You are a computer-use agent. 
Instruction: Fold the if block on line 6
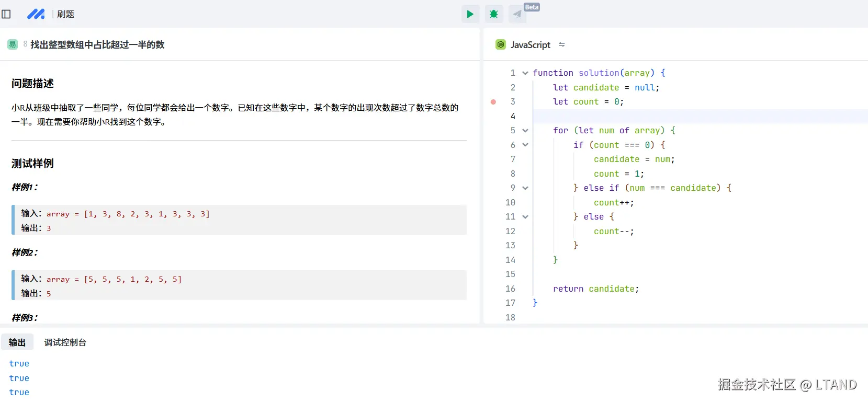(x=525, y=145)
